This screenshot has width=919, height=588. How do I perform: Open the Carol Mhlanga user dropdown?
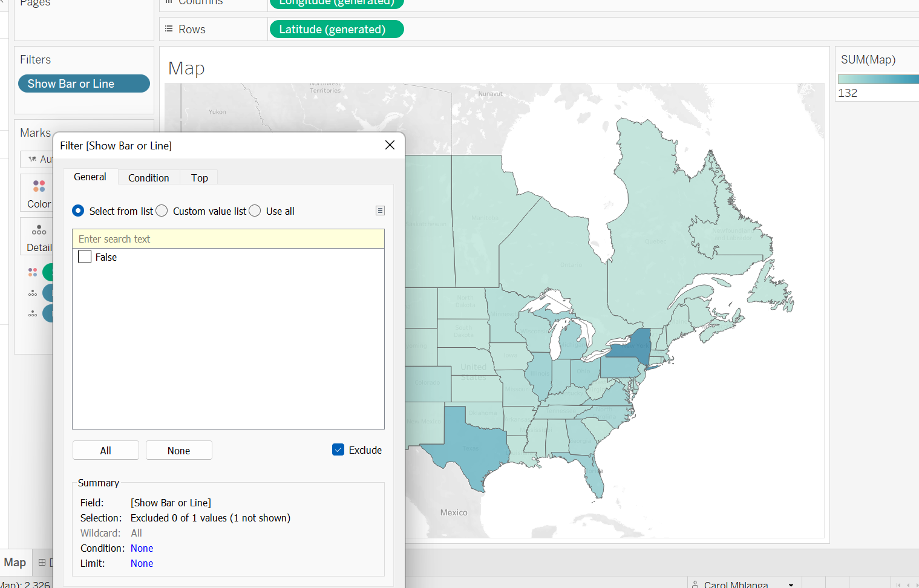point(791,585)
